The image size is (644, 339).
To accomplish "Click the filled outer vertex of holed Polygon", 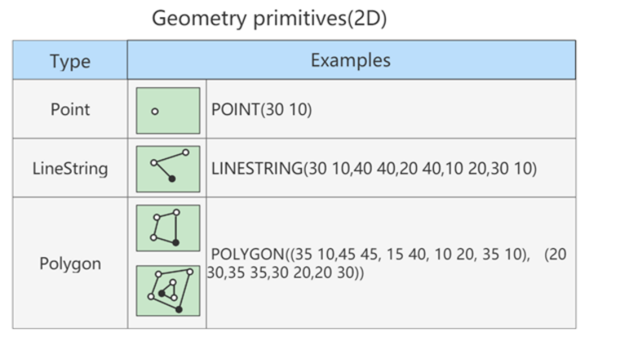I will (x=179, y=310).
